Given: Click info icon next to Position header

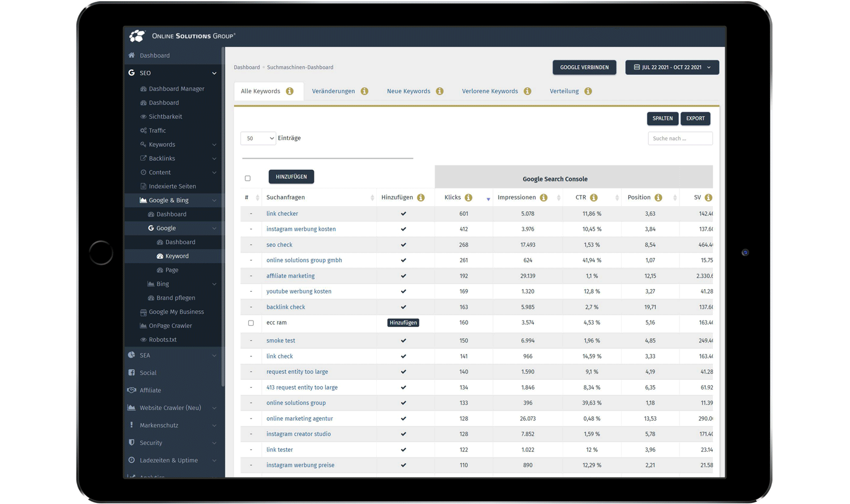Looking at the screenshot, I should click(658, 198).
